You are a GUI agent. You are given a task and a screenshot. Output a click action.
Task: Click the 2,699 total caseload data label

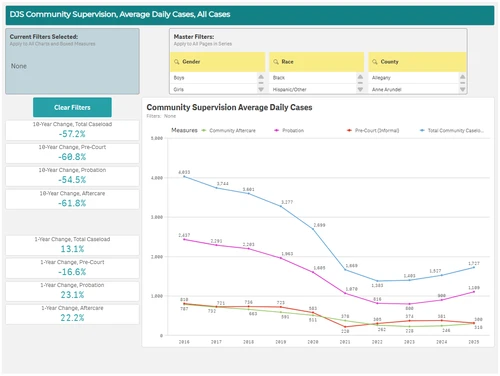click(319, 225)
